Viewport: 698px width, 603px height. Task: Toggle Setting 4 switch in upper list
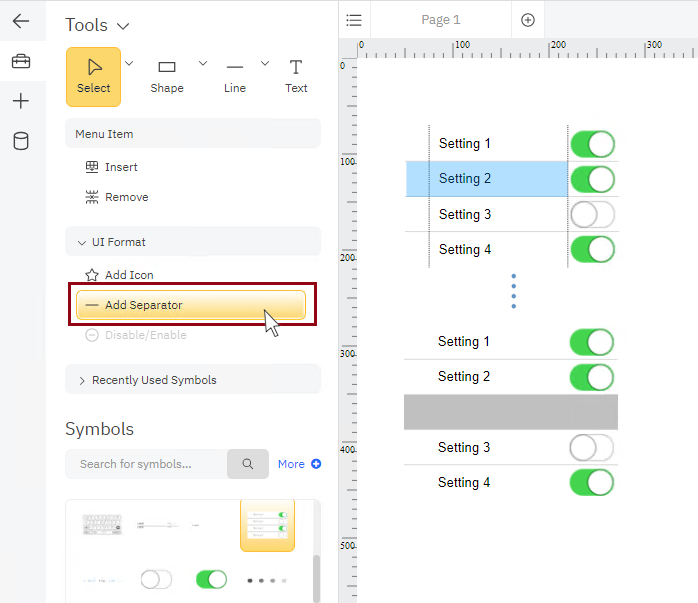click(592, 249)
